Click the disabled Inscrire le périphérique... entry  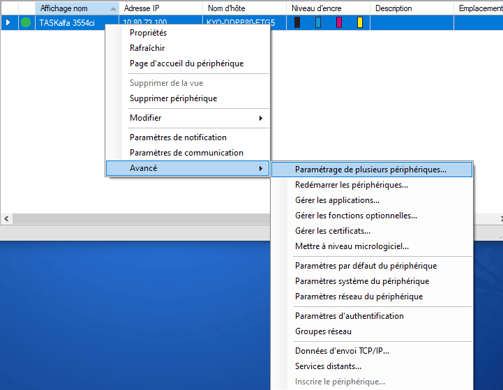372,381
